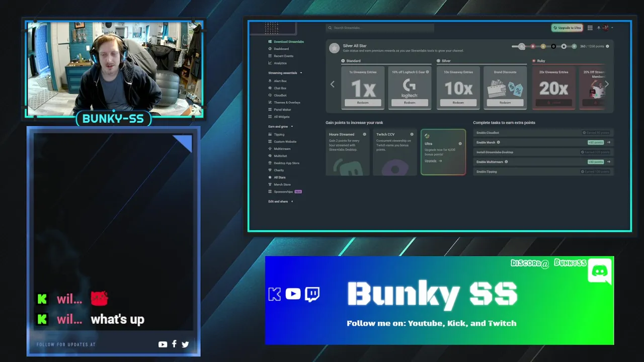Click the red Ruby rank progress marker
The image size is (644, 362).
coord(533,46)
